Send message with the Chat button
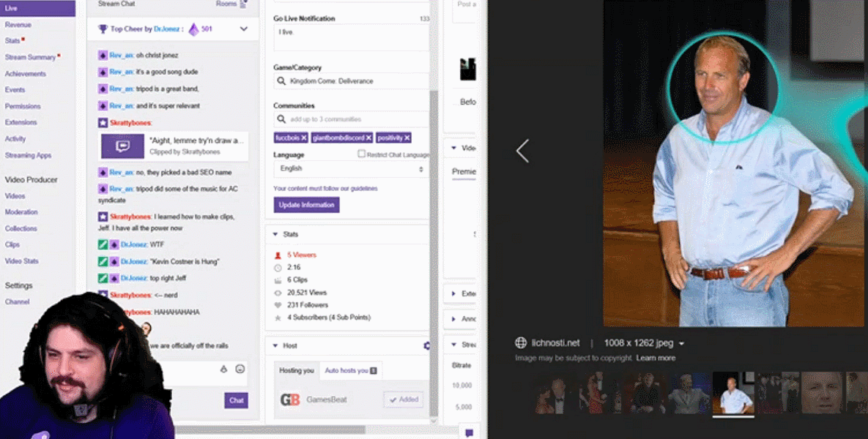Screen dimensions: 868x439 click(x=237, y=400)
